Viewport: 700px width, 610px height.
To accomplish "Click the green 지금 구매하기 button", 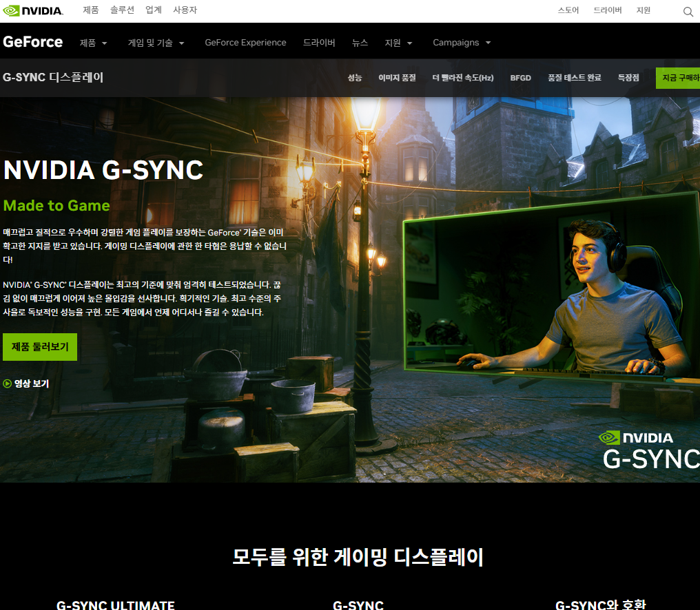I will [x=678, y=78].
